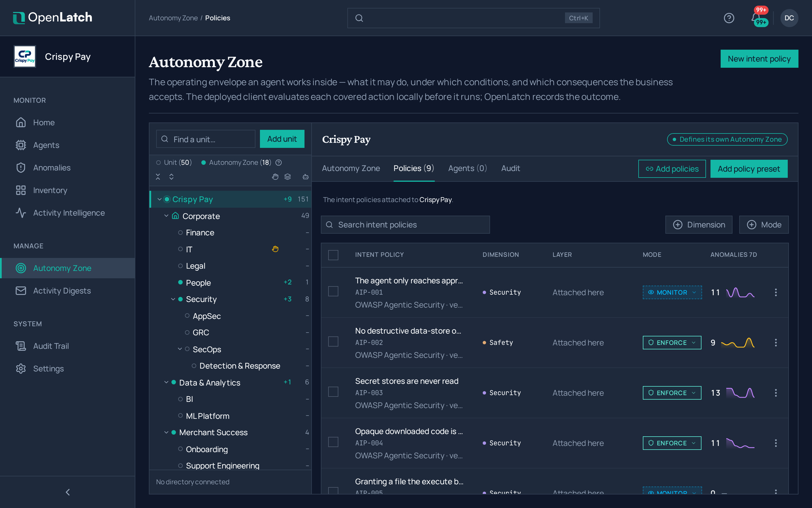Screen dimensions: 812x508
Task: Check the box for AIP-001 policy
Action: [x=333, y=291]
